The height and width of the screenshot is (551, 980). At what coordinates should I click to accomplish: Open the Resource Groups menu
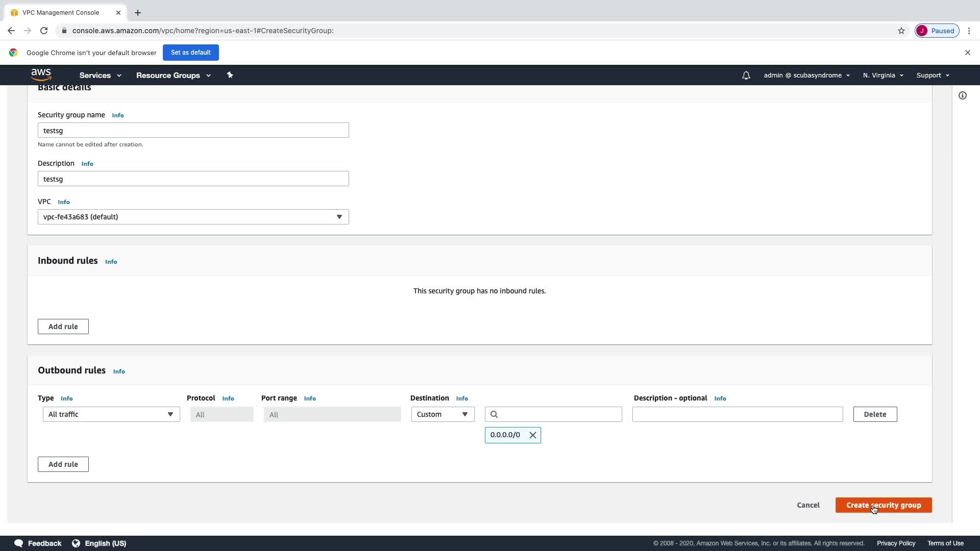click(173, 76)
